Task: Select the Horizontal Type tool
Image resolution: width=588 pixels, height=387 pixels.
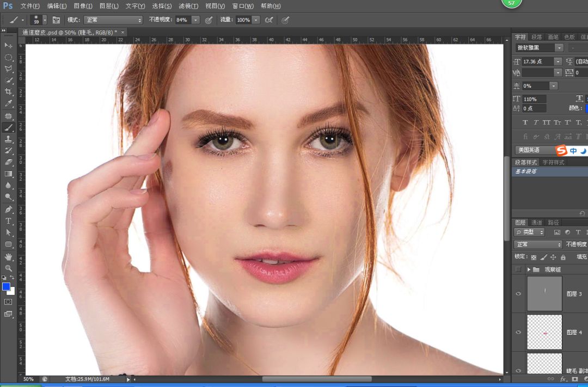Action: point(8,221)
